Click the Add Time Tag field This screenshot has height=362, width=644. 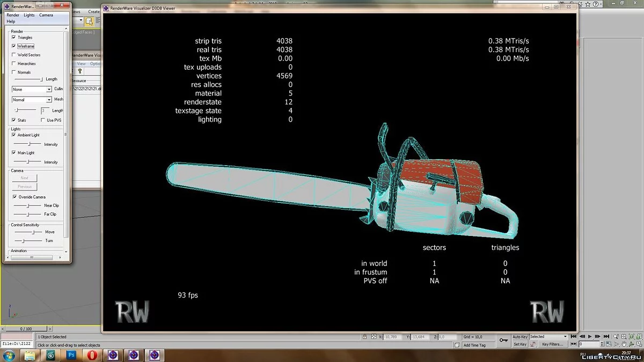[x=474, y=345]
